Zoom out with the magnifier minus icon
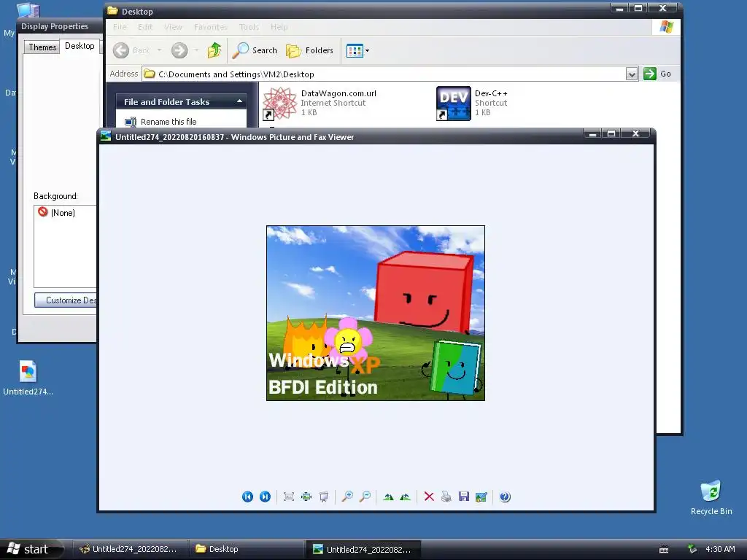The height and width of the screenshot is (560, 747). (365, 497)
